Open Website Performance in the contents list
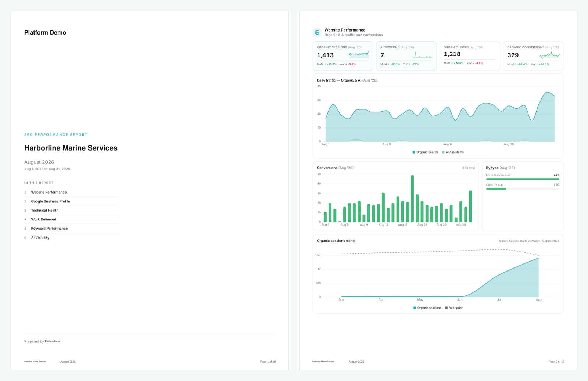The width and height of the screenshot is (588, 381). coord(71,192)
